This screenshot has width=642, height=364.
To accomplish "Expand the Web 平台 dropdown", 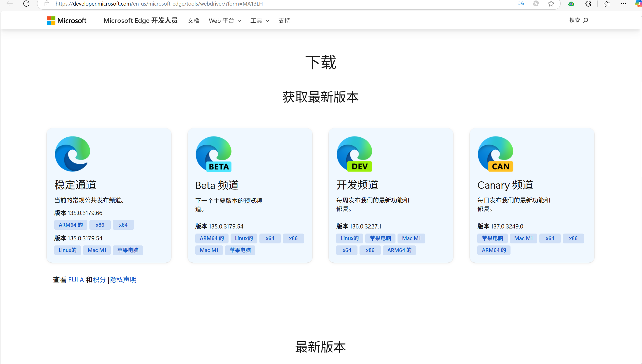I will point(225,21).
